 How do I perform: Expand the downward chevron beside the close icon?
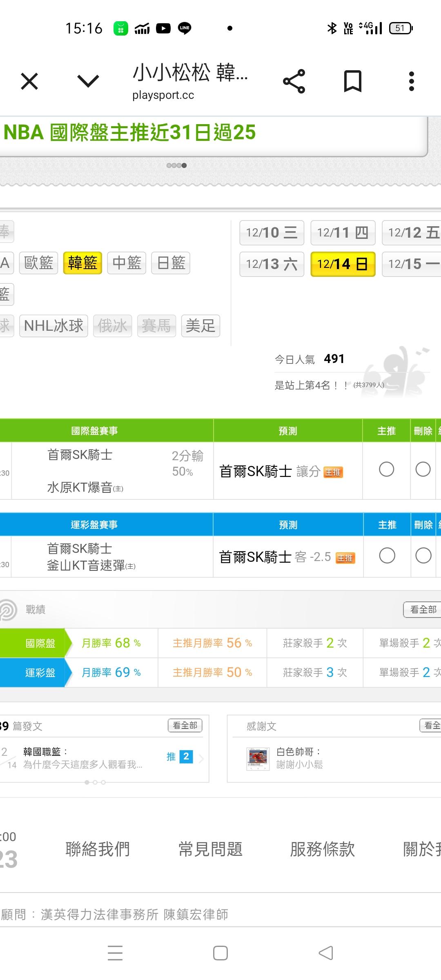click(88, 81)
